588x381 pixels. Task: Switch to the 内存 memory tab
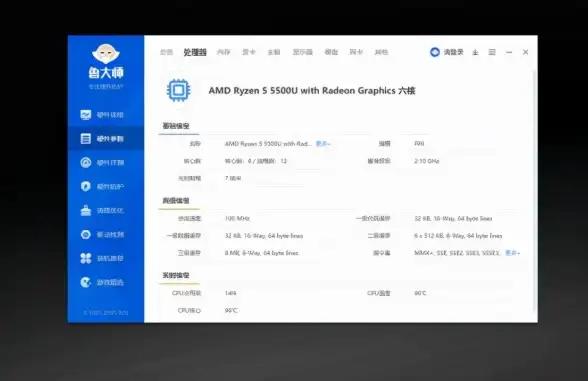tap(224, 52)
